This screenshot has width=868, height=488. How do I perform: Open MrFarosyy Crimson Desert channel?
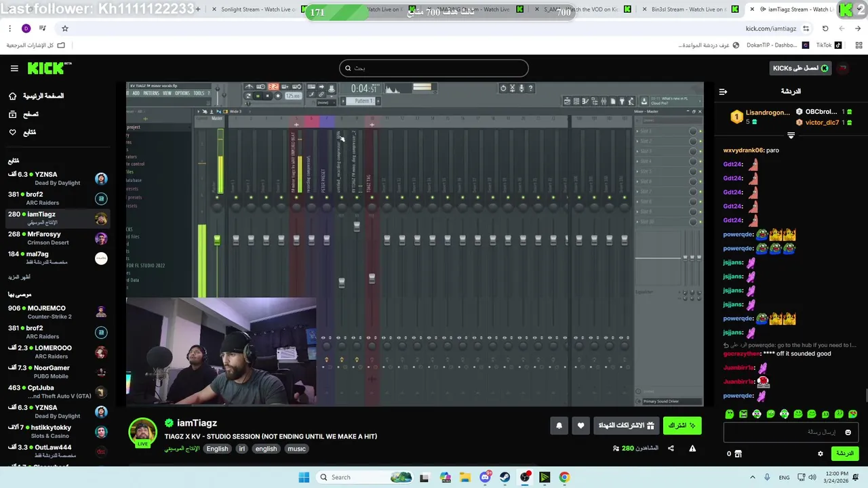coord(58,239)
